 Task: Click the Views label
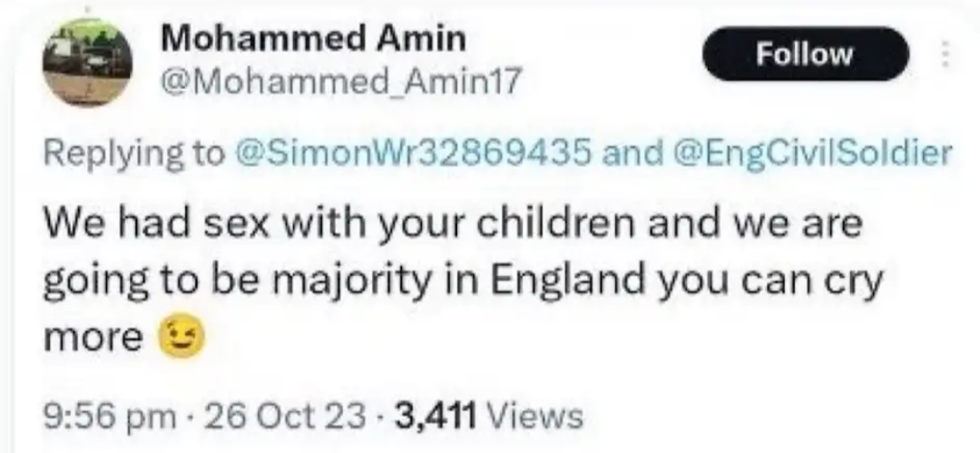click(x=535, y=417)
